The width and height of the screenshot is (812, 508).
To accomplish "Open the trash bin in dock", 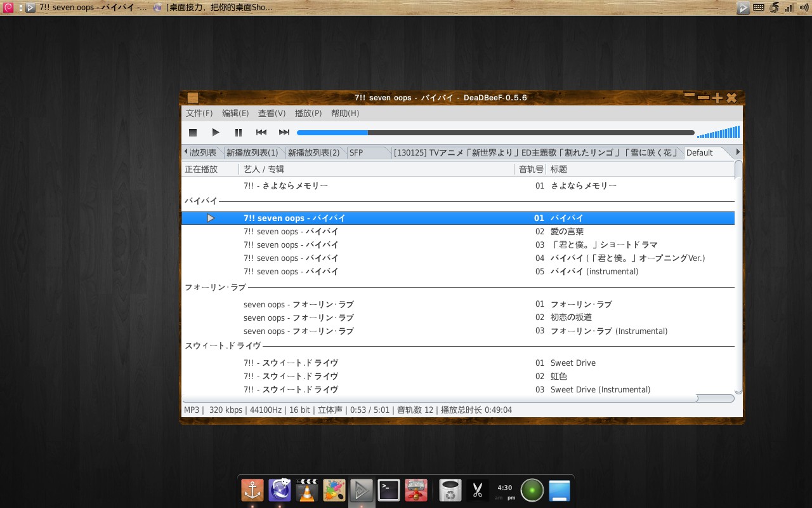I will [450, 490].
